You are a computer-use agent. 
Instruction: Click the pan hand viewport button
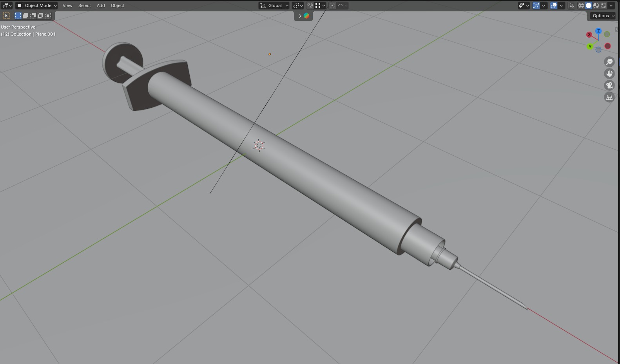[x=609, y=74]
